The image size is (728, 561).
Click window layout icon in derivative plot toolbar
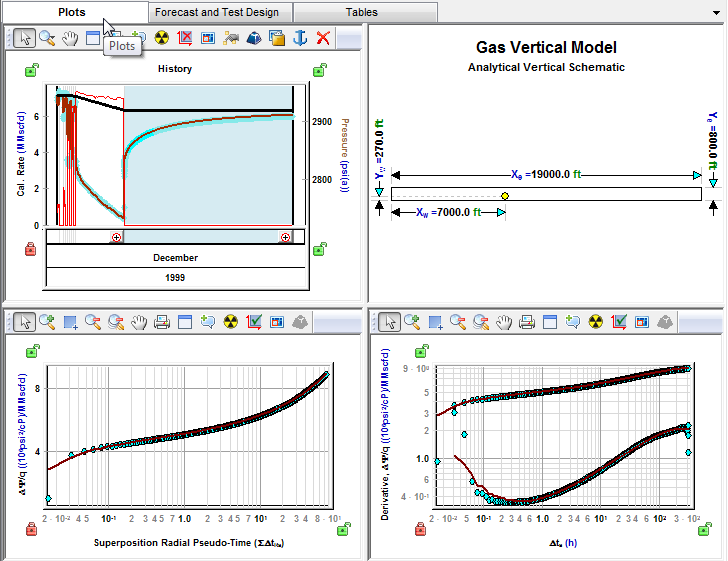[550, 321]
